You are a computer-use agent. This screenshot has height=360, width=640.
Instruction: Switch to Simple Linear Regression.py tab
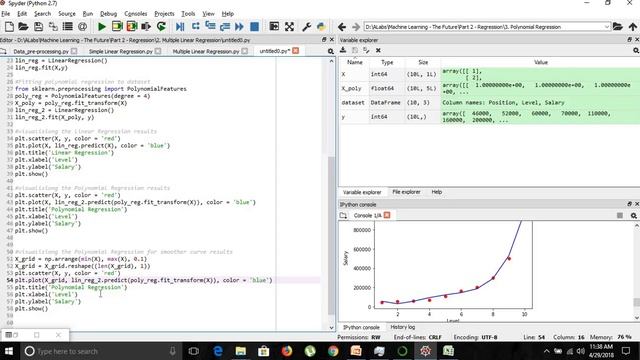(120, 51)
